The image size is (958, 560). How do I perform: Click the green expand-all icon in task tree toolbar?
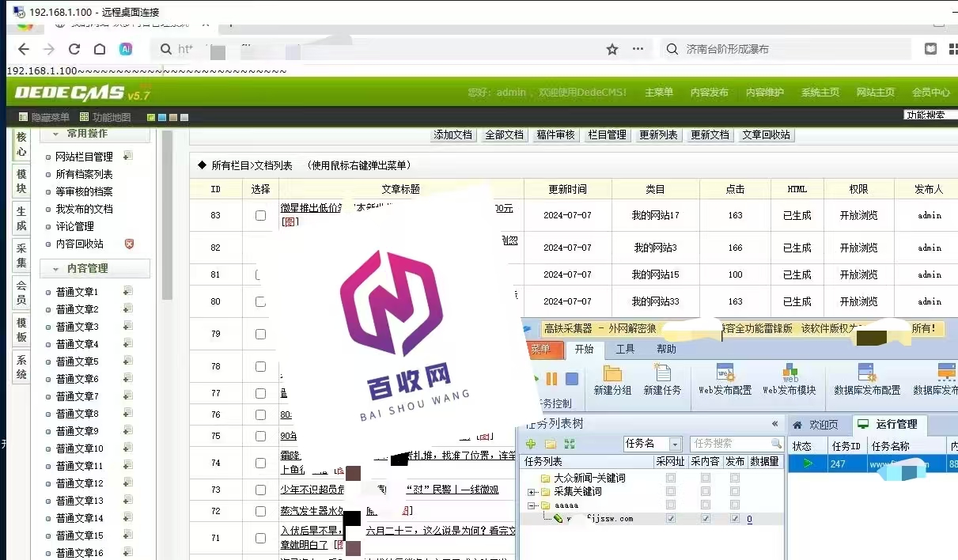(569, 445)
